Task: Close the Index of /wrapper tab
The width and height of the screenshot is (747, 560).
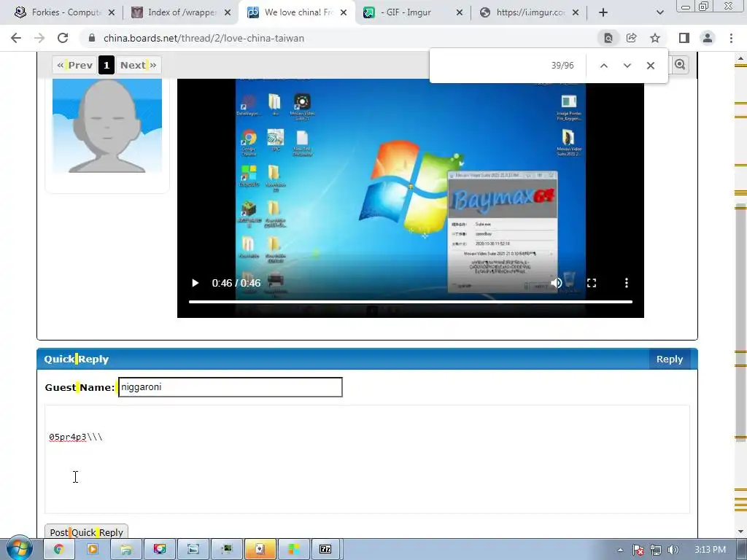Action: pos(228,12)
